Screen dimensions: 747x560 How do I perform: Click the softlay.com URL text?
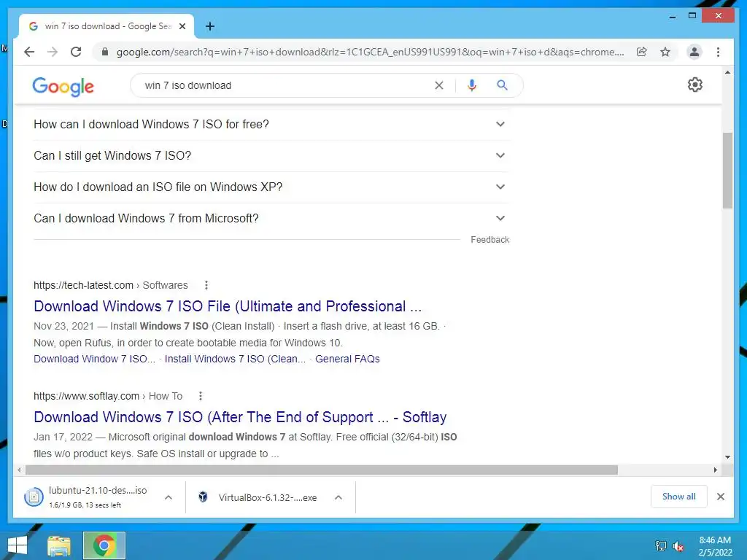(86, 396)
